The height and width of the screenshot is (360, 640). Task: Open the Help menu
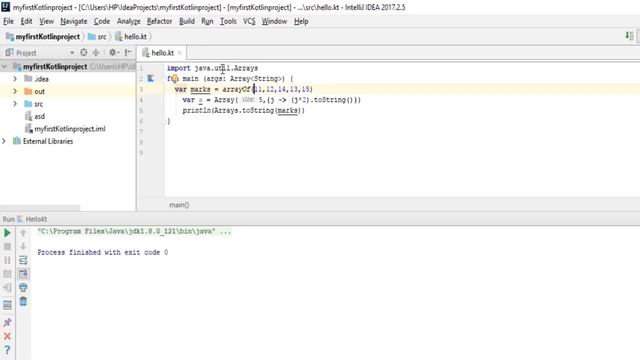[301, 21]
